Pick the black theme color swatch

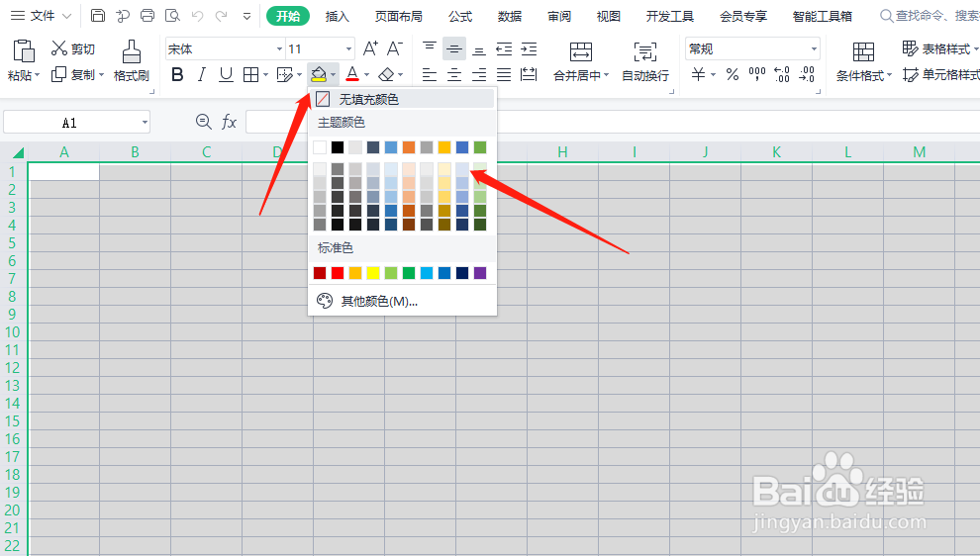click(338, 147)
